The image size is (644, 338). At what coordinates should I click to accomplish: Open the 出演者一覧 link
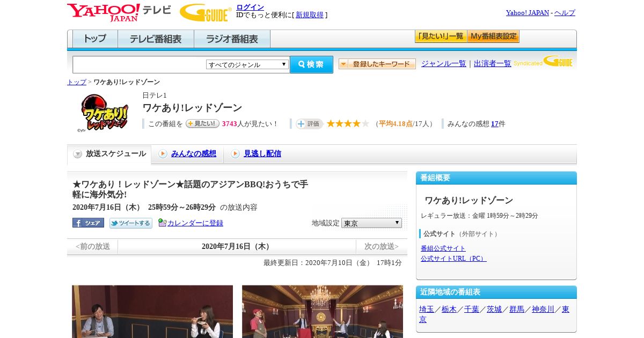pyautogui.click(x=493, y=64)
